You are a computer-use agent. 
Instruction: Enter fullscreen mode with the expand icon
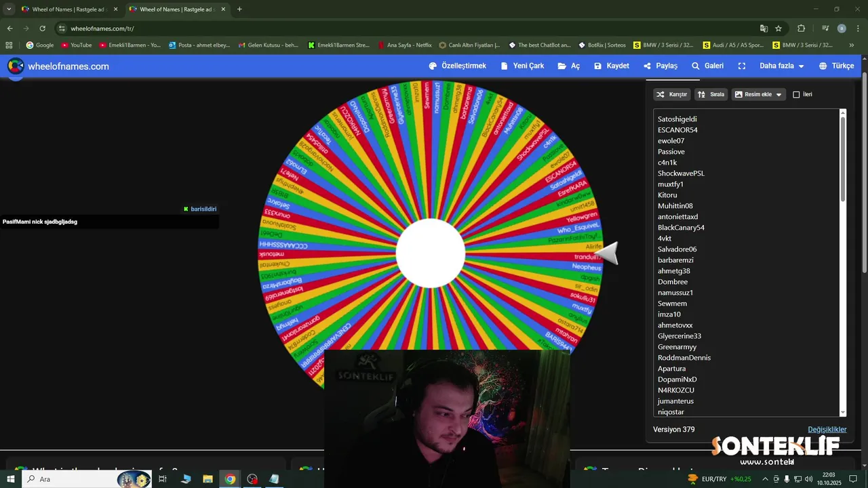point(742,66)
